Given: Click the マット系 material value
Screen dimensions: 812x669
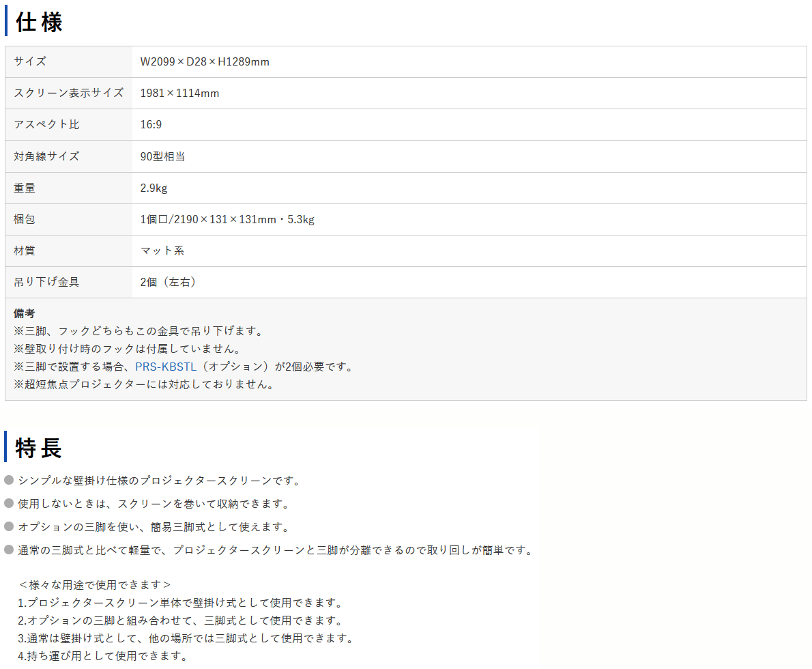Looking at the screenshot, I should click(162, 251).
